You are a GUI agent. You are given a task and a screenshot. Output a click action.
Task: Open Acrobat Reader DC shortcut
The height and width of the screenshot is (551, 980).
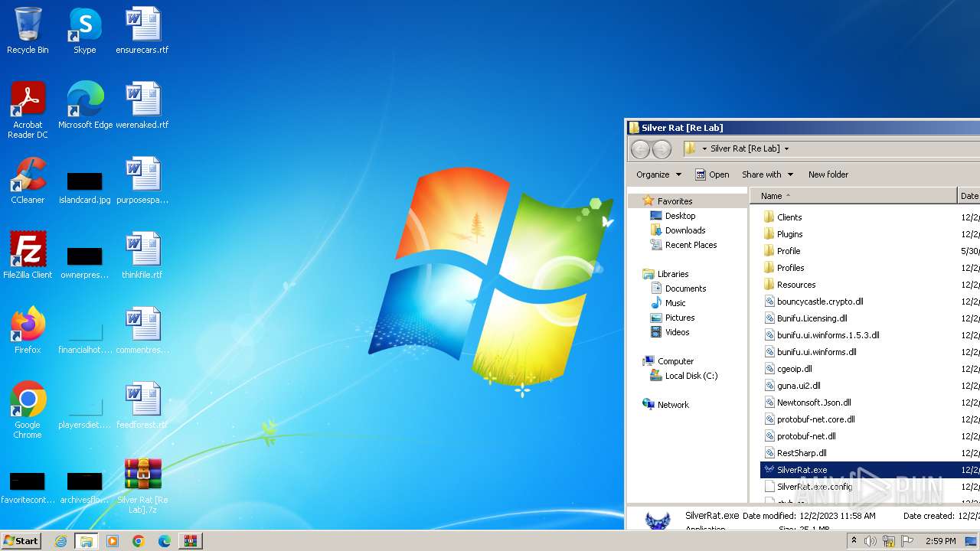pos(28,110)
